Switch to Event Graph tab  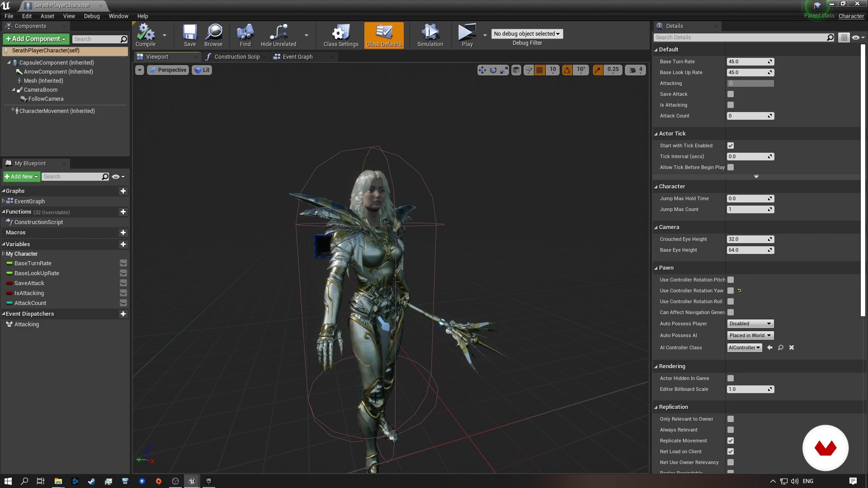coord(297,57)
